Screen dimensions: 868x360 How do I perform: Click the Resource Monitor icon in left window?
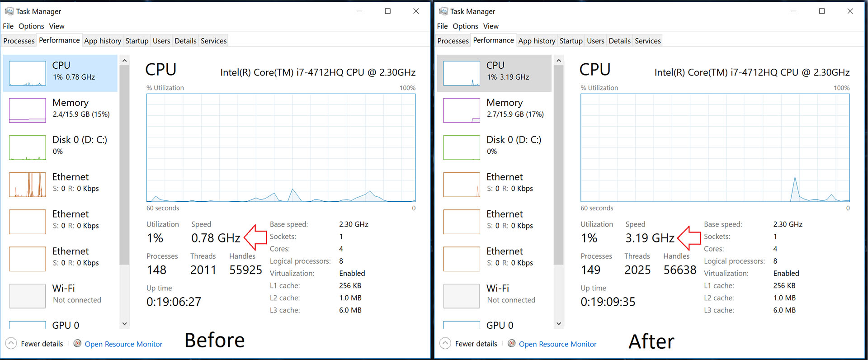[77, 343]
